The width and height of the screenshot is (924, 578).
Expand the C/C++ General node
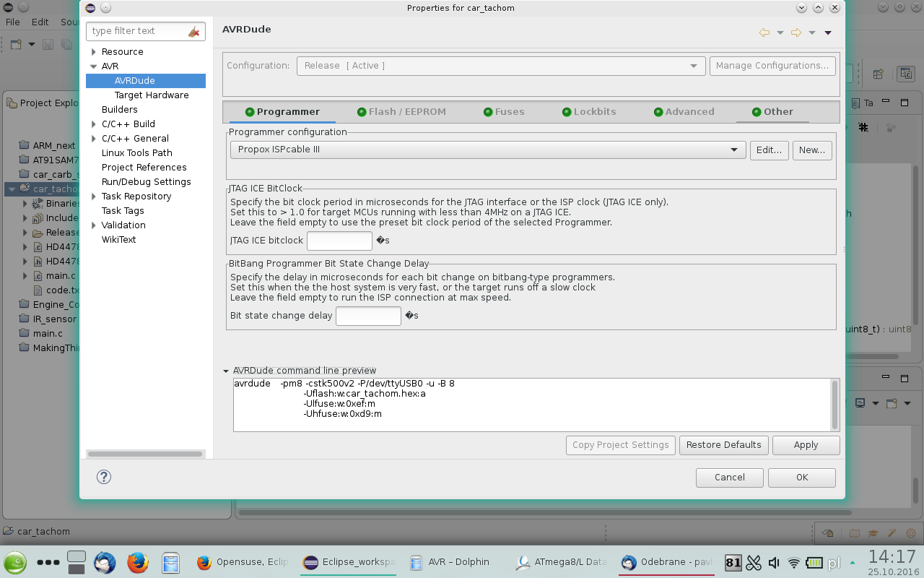coord(94,139)
